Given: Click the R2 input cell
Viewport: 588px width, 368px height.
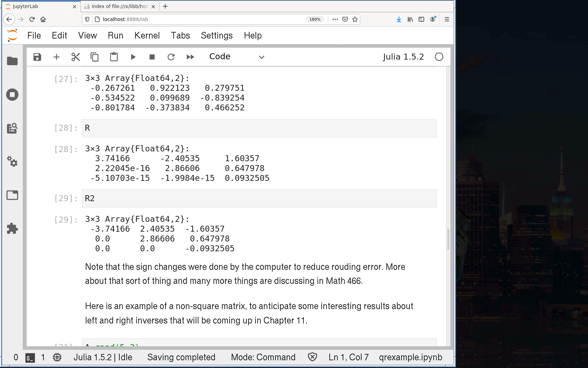Looking at the screenshot, I should 259,198.
